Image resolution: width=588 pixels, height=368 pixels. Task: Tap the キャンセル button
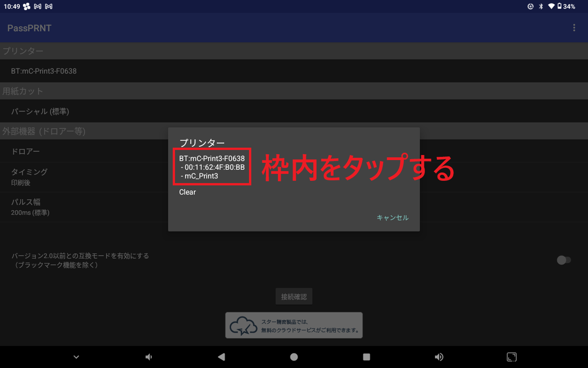392,218
